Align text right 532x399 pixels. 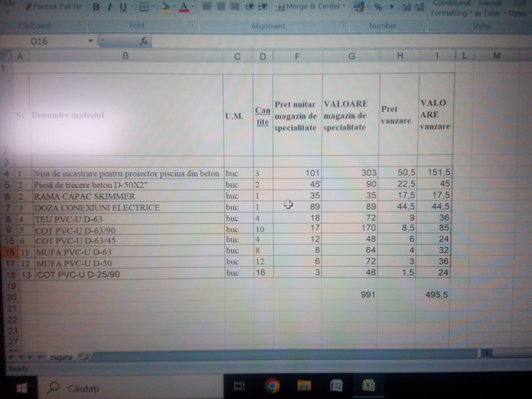[x=234, y=6]
